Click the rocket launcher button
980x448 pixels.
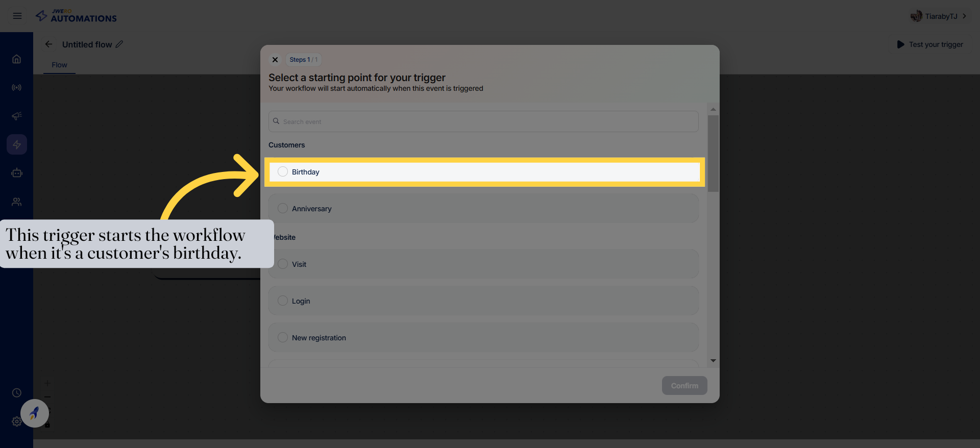[35, 413]
